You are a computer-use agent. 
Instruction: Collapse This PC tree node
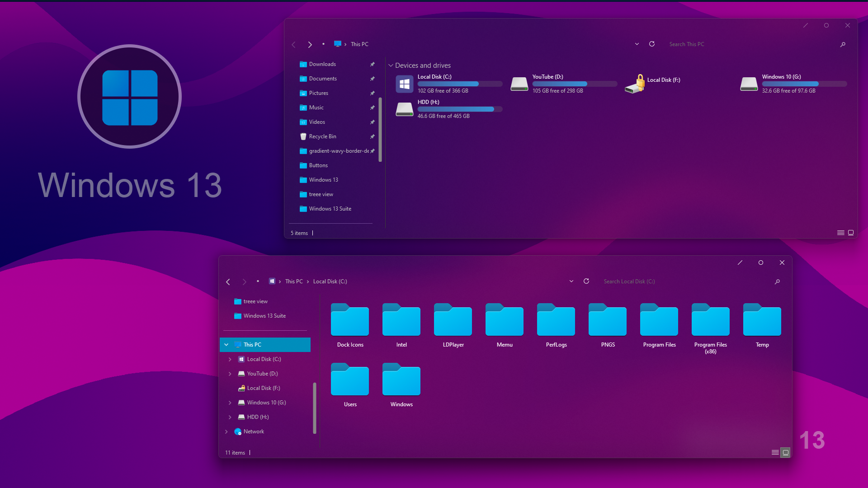[x=226, y=345]
